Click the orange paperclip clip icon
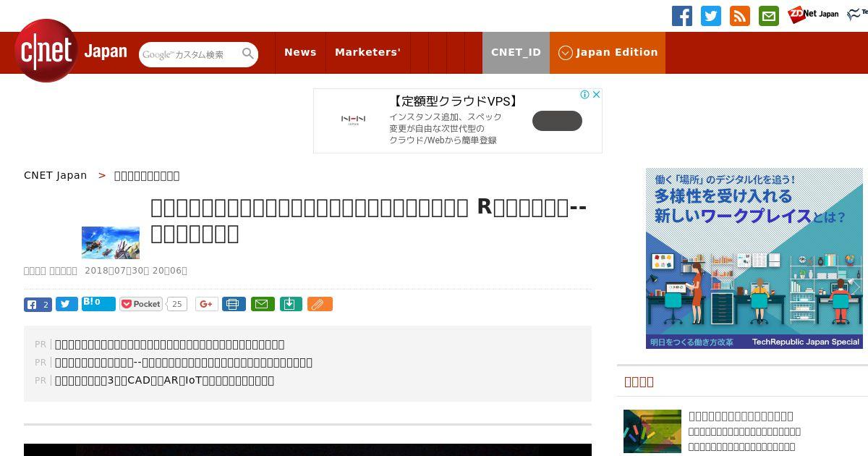The image size is (868, 456). click(x=320, y=304)
